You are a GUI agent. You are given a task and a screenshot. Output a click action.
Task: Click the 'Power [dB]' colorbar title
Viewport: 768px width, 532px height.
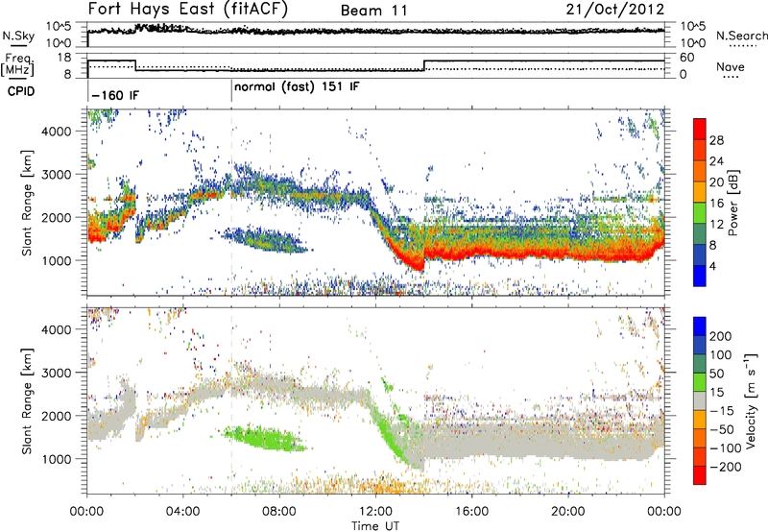[x=732, y=203]
